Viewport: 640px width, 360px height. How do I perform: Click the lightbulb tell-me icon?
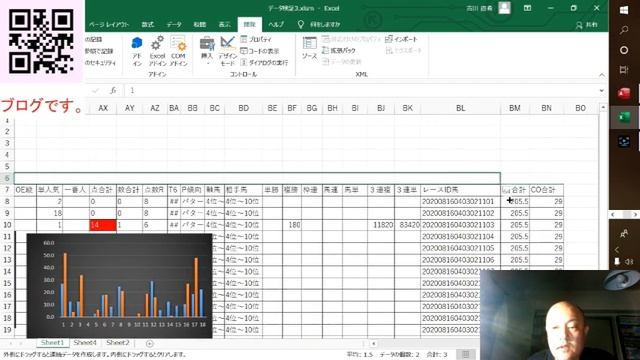click(300, 24)
